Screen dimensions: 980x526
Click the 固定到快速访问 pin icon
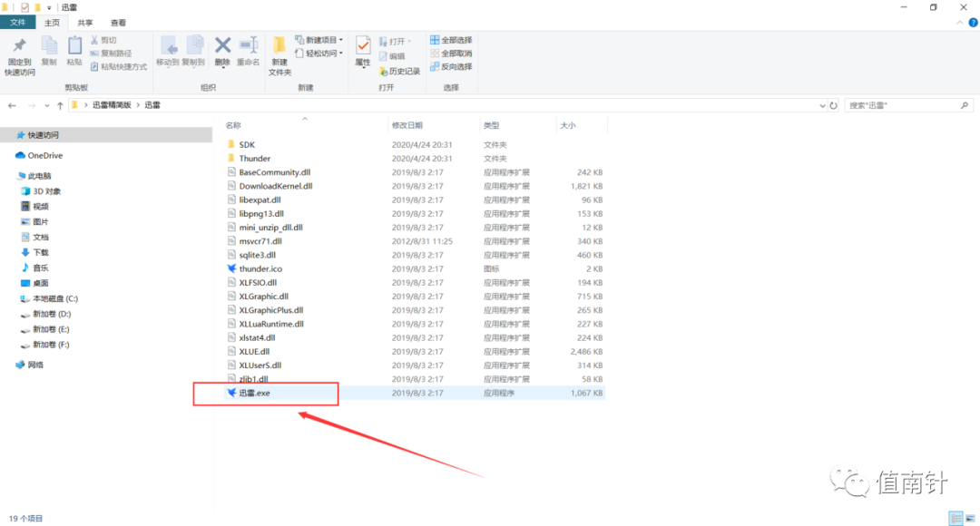pos(19,46)
